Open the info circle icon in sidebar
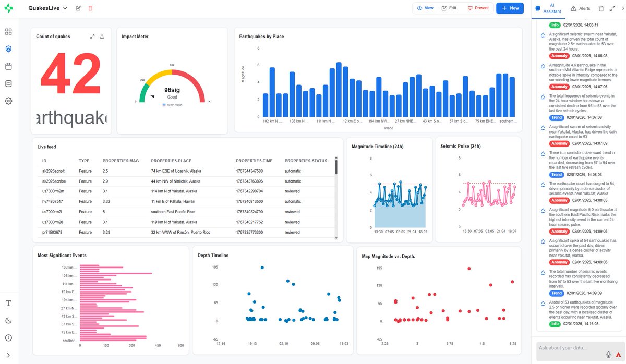The image size is (626, 364). (8, 338)
